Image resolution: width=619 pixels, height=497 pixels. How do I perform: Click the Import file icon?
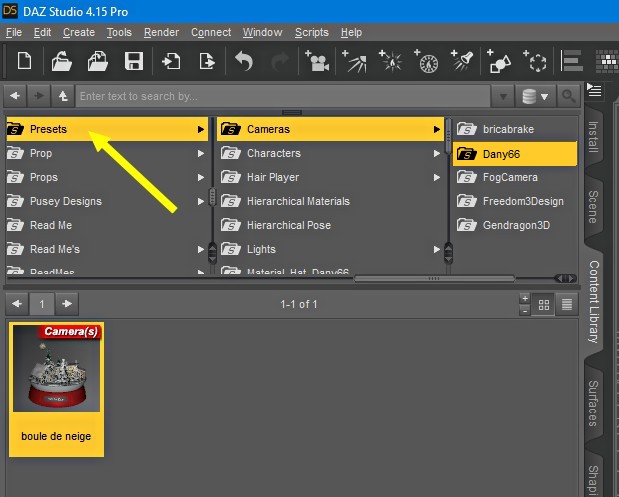pyautogui.click(x=171, y=61)
